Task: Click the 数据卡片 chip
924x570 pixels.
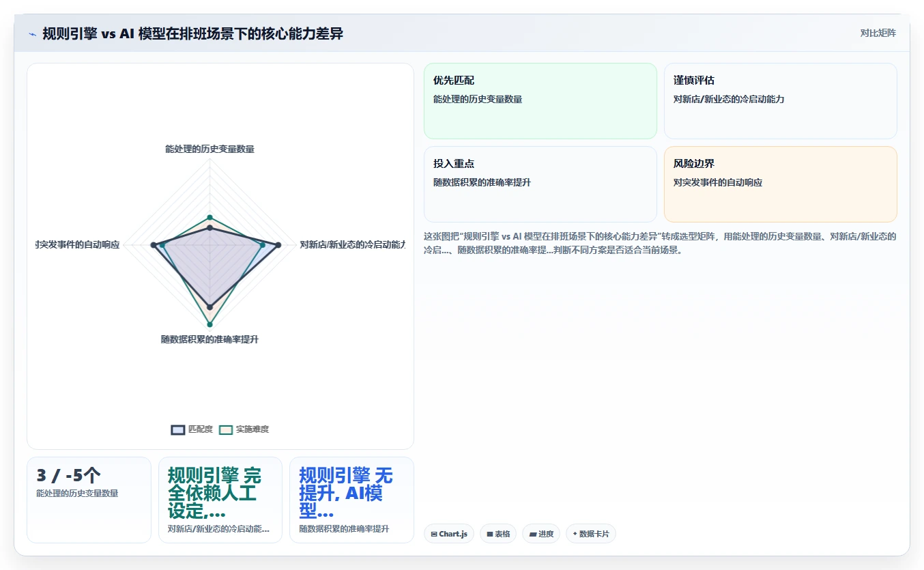Action: (591, 534)
